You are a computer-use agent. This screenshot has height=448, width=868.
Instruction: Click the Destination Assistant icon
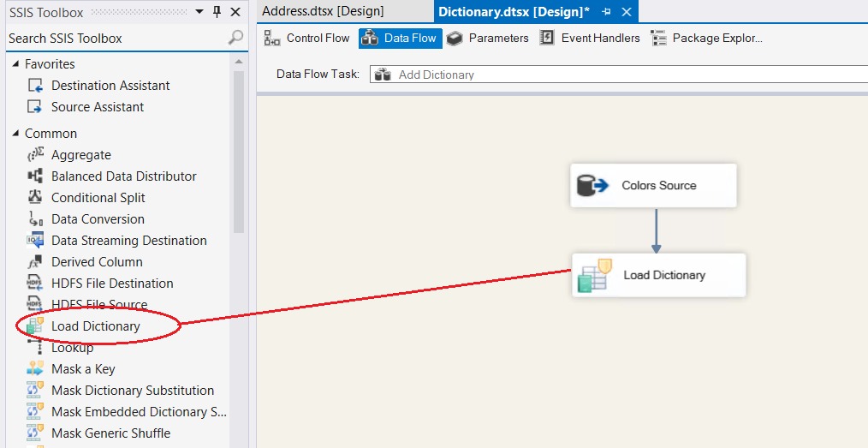[x=35, y=86]
